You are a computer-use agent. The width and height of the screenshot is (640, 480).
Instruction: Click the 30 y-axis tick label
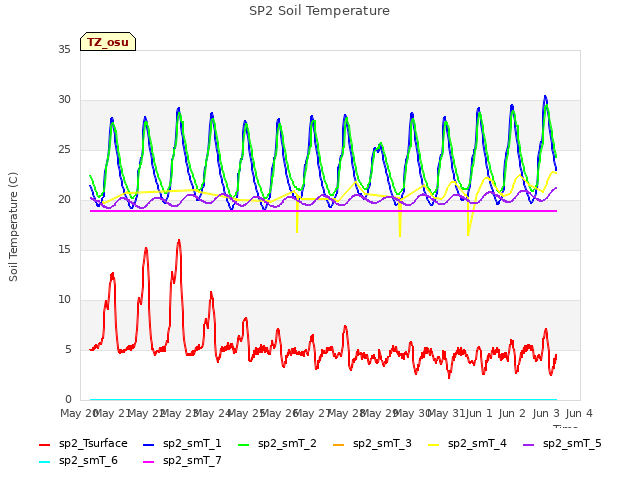[64, 100]
